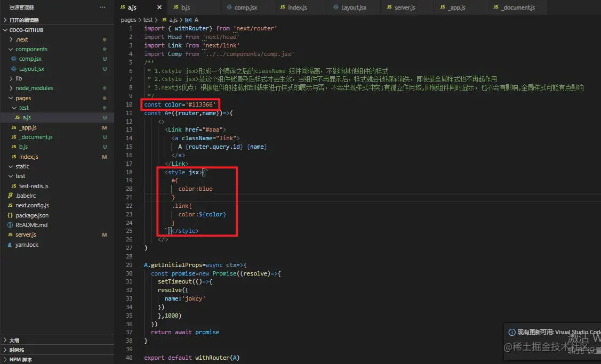This screenshot has width=601, height=364.
Task: Collapse the pages/test subfolder chevron
Action: pos(14,108)
